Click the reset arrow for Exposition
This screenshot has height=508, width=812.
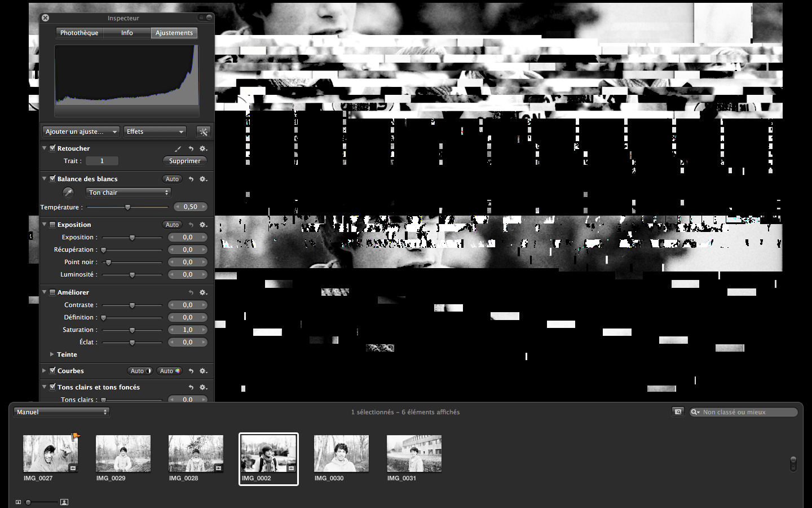(191, 225)
